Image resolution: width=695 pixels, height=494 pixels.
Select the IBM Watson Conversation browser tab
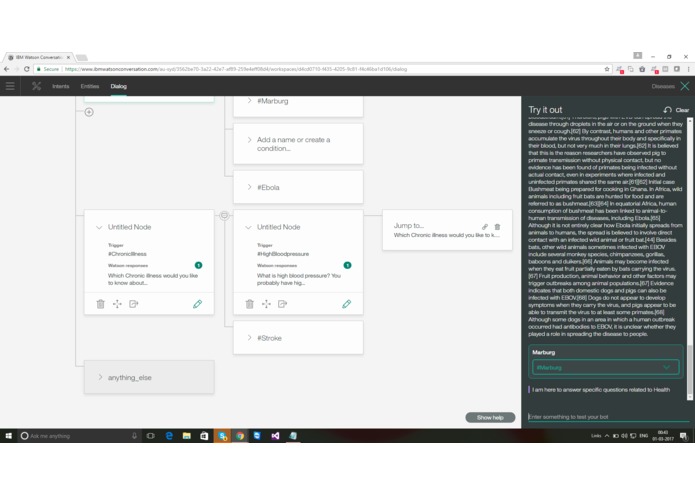click(38, 57)
